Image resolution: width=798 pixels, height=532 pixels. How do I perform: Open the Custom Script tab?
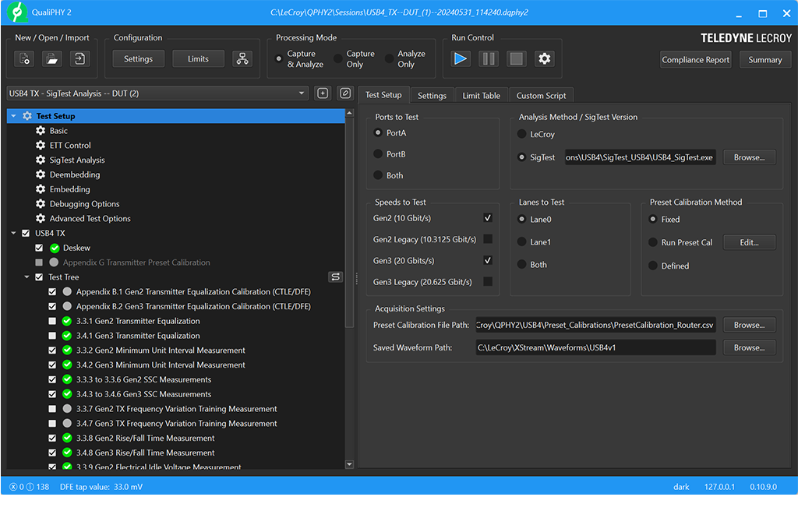541,95
